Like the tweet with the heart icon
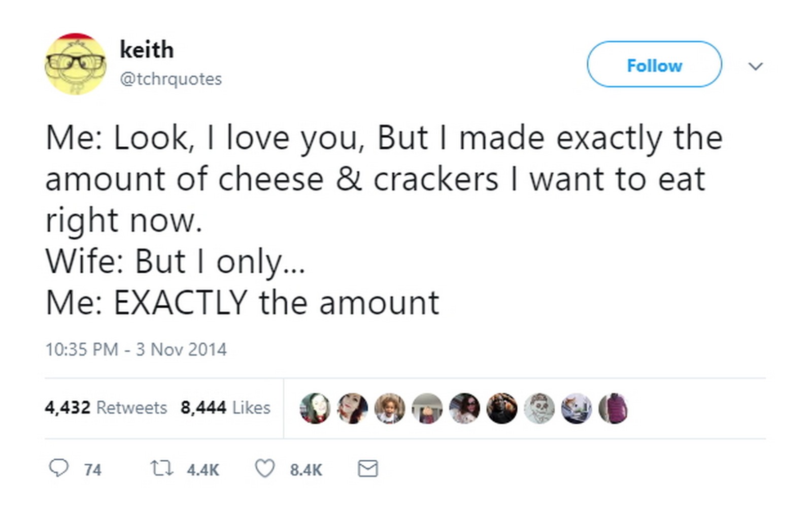812x510 pixels. pos(264,468)
